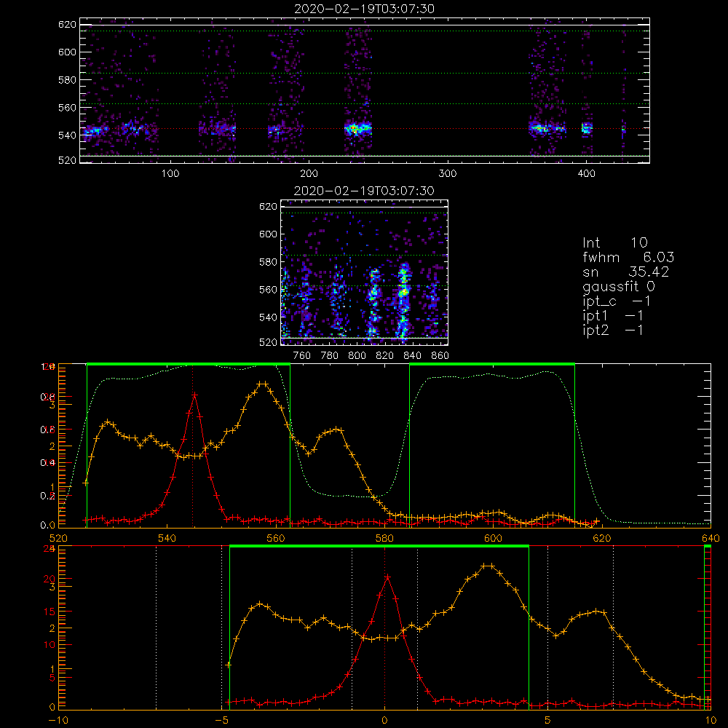Click x-axis label 300 under the top image
This screenshot has width=728, height=728.
point(448,174)
